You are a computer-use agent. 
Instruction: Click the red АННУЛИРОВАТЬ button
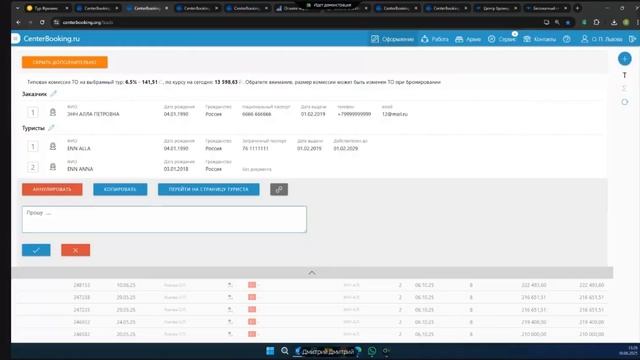pyautogui.click(x=52, y=189)
